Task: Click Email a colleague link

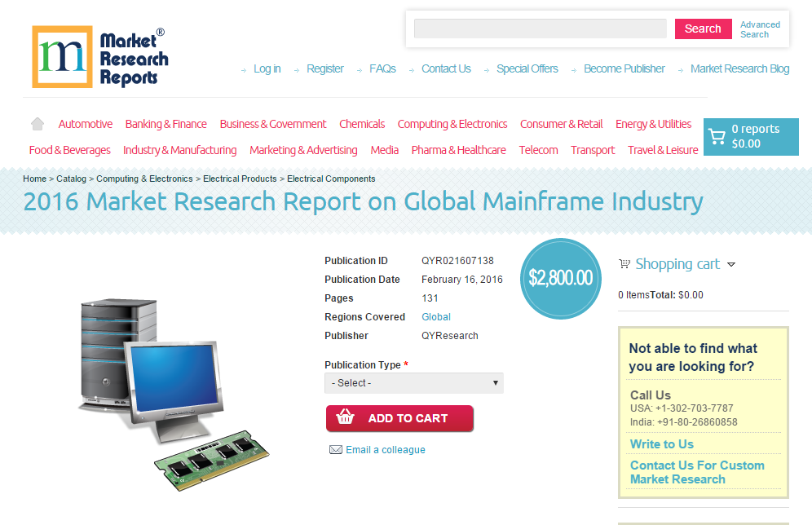Action: tap(386, 450)
